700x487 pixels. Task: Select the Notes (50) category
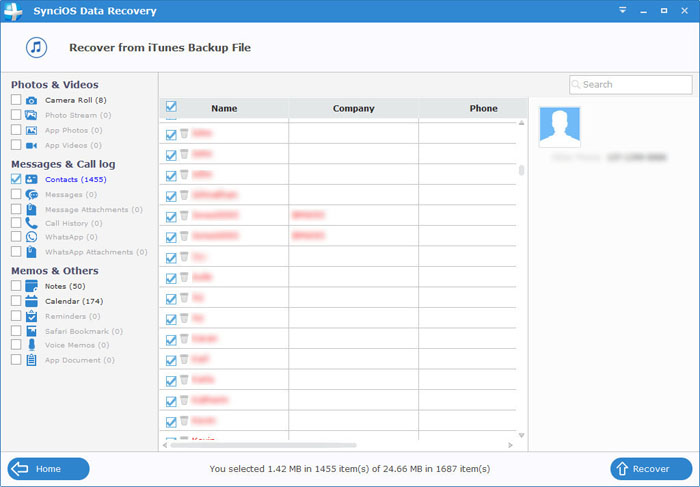click(65, 286)
